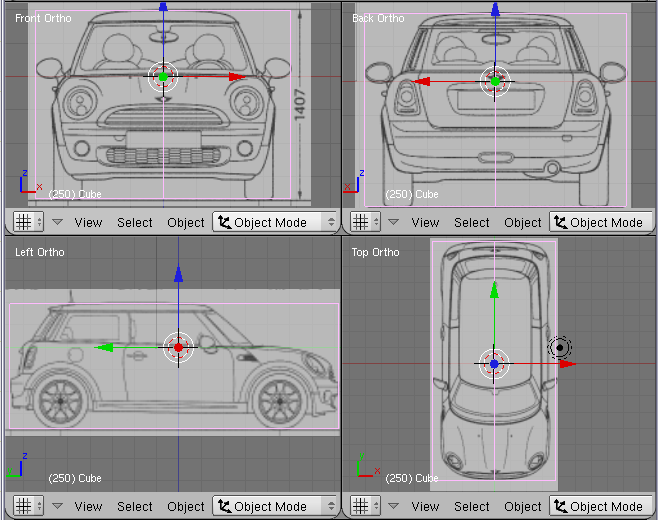Click the 1407 dimension text in Front Ortho
This screenshot has width=658, height=520.
300,104
